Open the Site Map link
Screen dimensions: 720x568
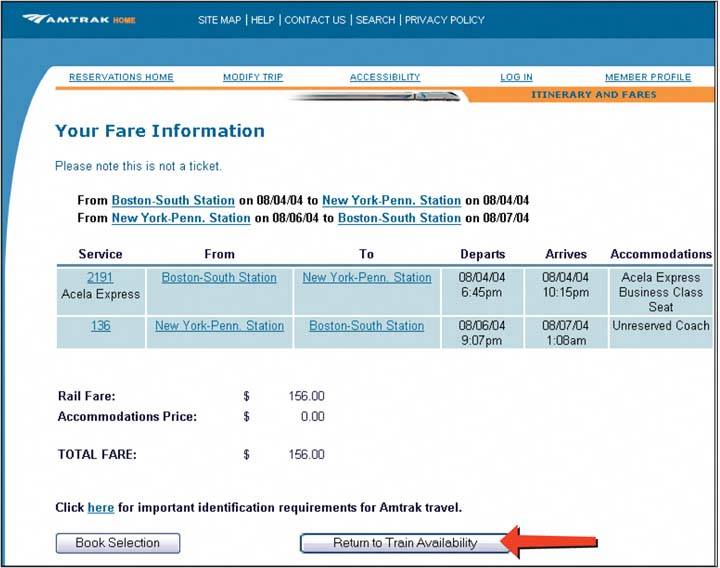pyautogui.click(x=219, y=20)
